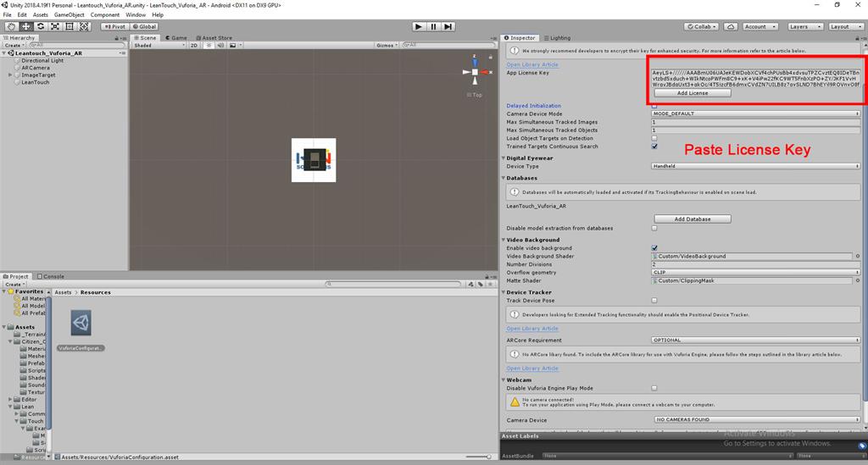Toggle Disable model extraction from databases
868x465 pixels.
[654, 228]
